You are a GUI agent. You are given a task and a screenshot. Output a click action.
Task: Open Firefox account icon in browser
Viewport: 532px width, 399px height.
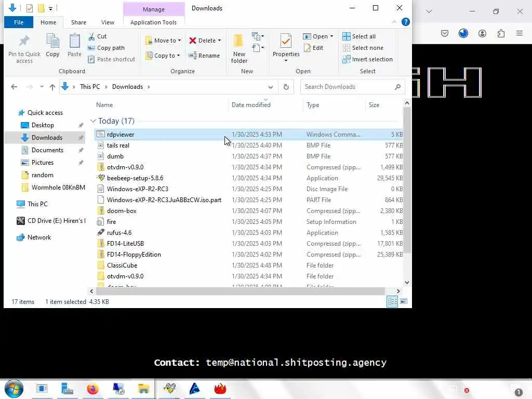click(x=482, y=33)
